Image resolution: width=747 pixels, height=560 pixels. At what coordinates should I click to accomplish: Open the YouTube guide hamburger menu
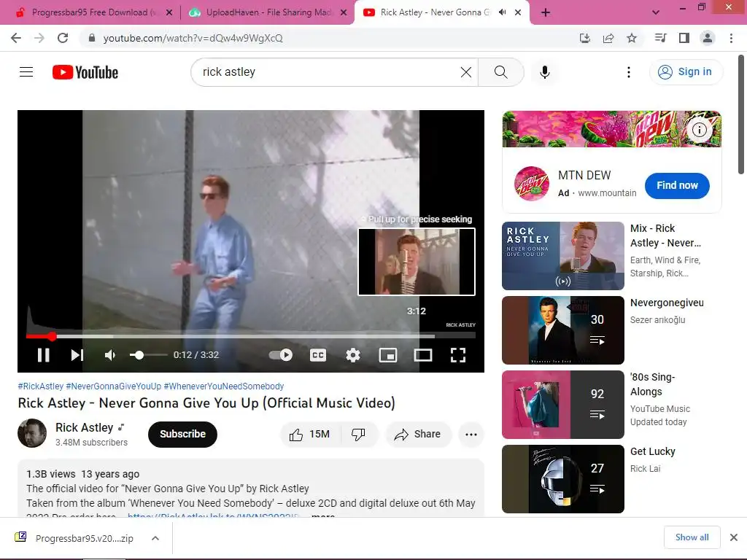click(26, 72)
